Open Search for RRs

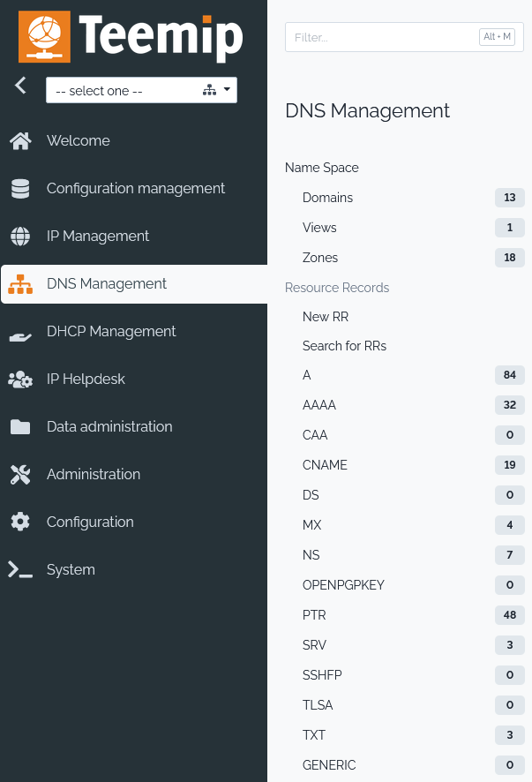click(x=344, y=346)
